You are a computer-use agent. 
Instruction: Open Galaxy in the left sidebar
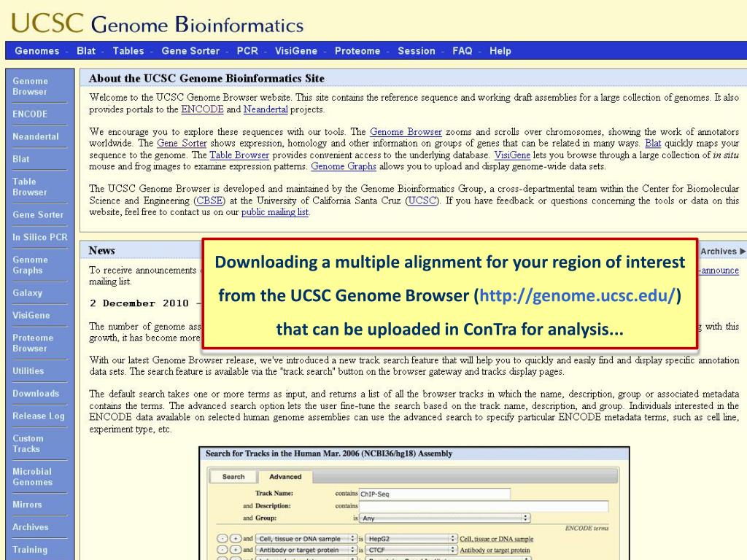point(27,293)
